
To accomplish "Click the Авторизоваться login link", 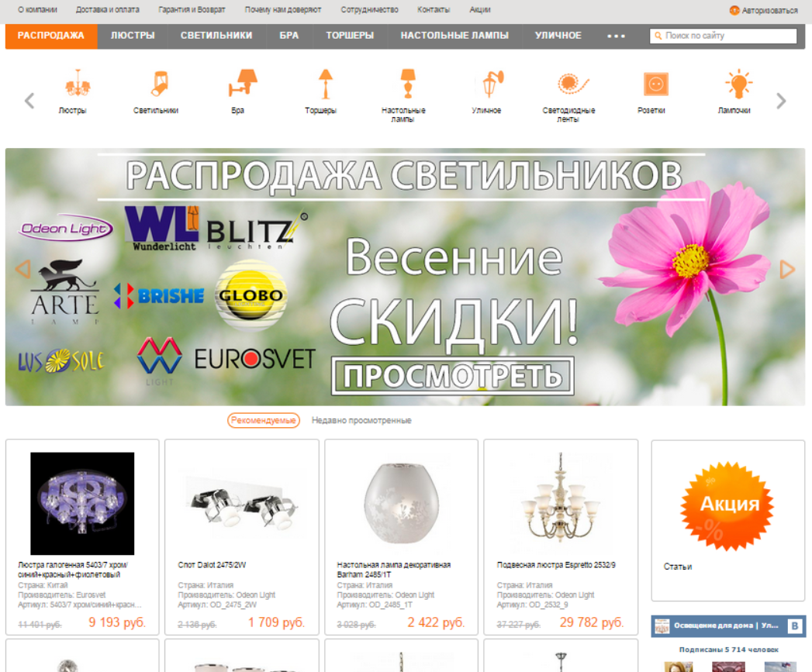I will [x=769, y=10].
